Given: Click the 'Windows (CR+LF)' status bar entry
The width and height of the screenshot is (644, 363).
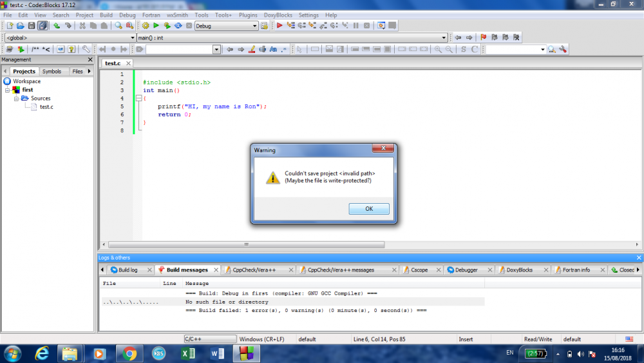Looking at the screenshot, I should click(261, 340).
